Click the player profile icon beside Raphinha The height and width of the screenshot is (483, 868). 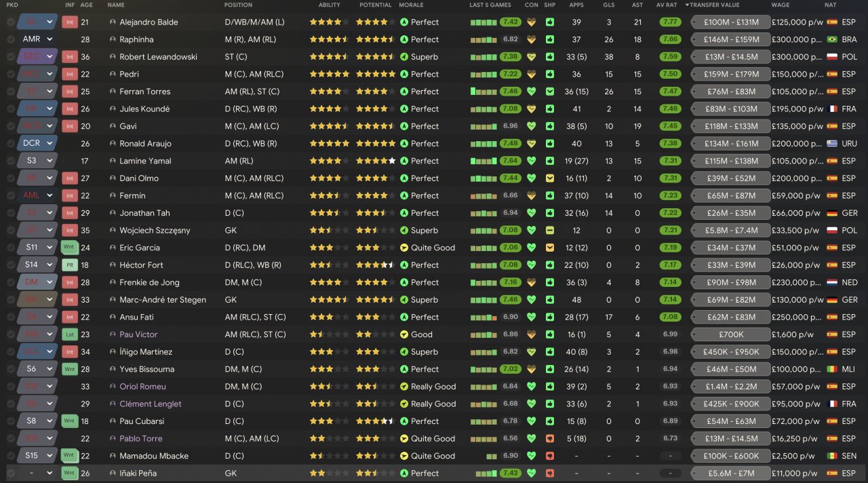tap(113, 39)
